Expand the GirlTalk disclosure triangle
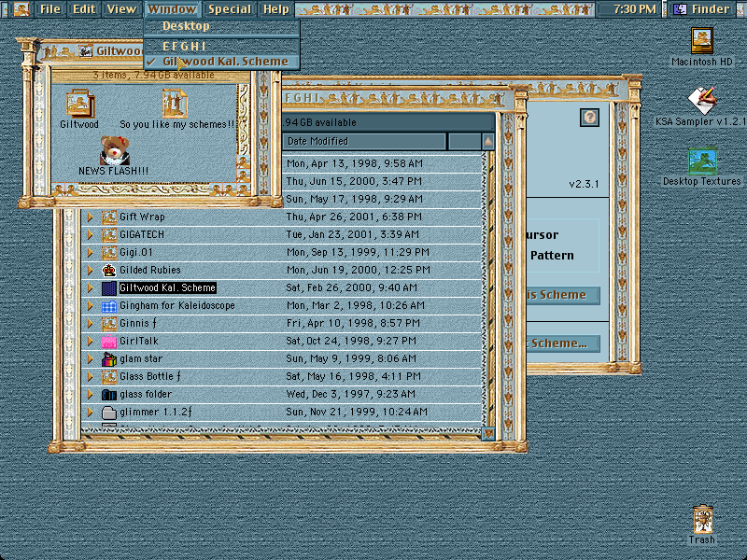The image size is (747, 560). (90, 342)
